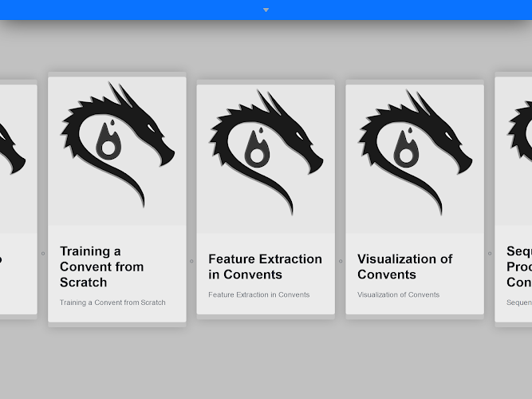This screenshot has width=532, height=399.
Task: Click the dot between Feature Extraction and Visualization cards
Action: point(341,261)
